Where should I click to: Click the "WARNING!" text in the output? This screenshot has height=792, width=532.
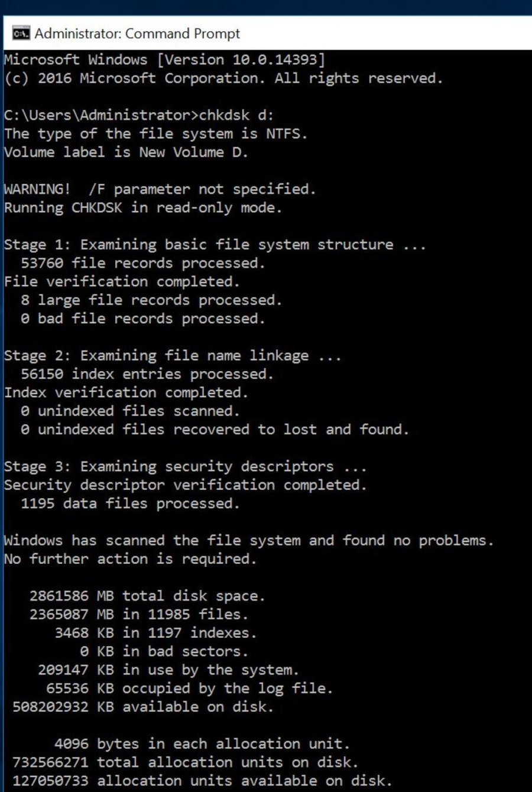click(37, 189)
